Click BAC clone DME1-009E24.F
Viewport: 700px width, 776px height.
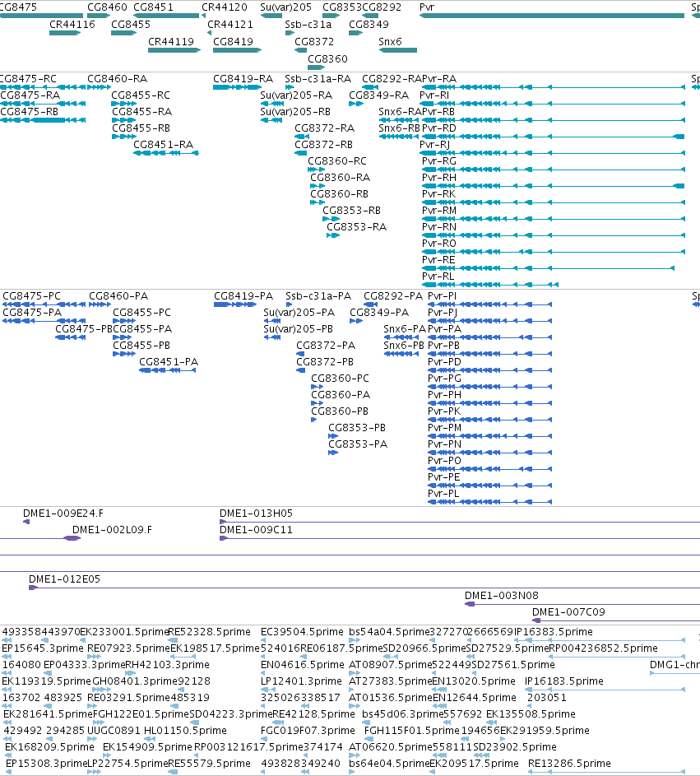26,522
